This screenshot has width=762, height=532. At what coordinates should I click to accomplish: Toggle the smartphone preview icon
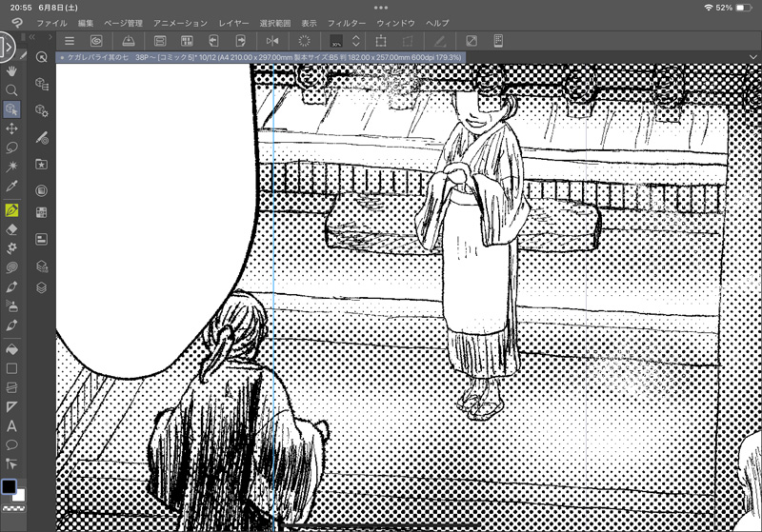coord(497,41)
